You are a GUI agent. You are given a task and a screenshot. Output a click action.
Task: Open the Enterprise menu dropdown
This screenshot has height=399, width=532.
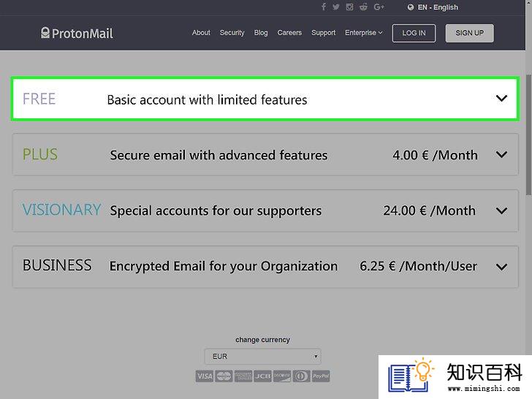coord(364,33)
